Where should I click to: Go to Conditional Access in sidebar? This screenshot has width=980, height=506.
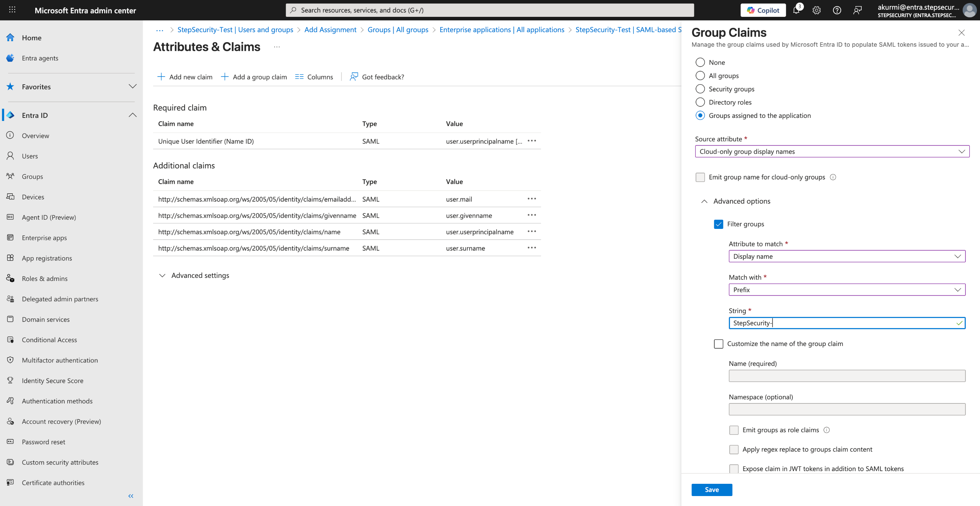coord(49,340)
